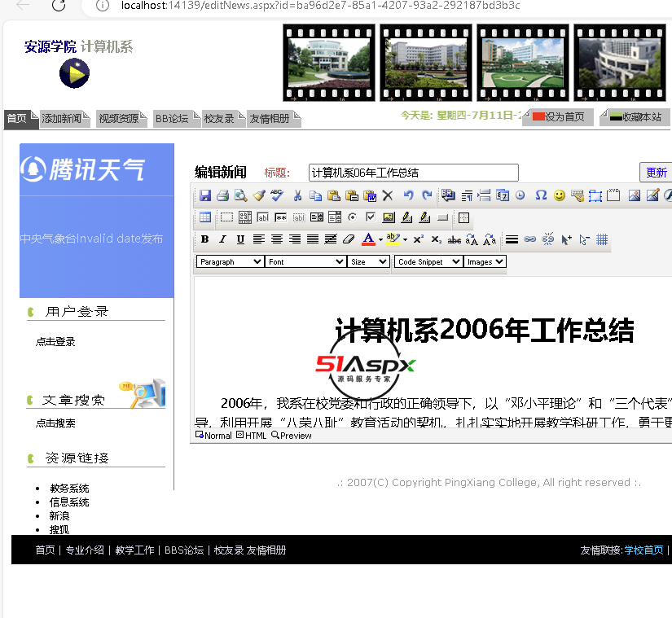Insert special character with Omega icon
The image size is (672, 618).
point(541,195)
